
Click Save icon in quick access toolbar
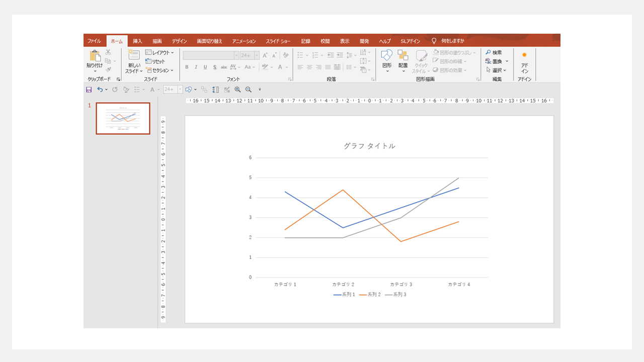[x=89, y=89]
